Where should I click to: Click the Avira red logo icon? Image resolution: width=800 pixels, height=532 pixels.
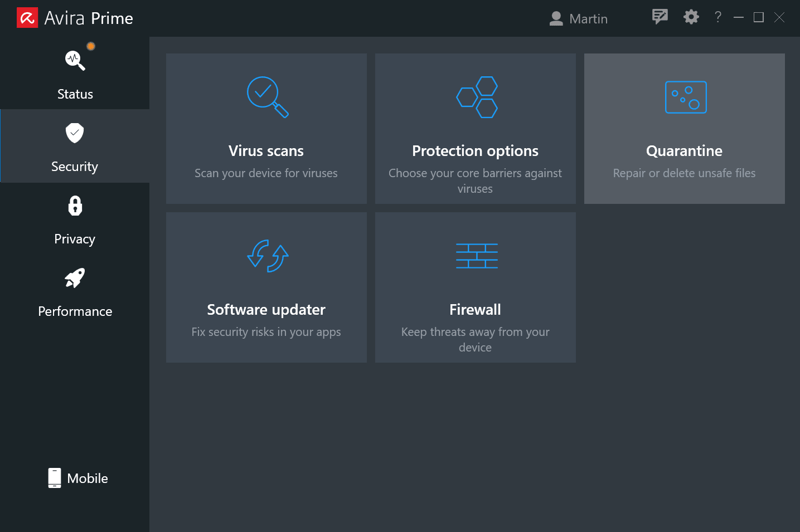click(x=27, y=18)
